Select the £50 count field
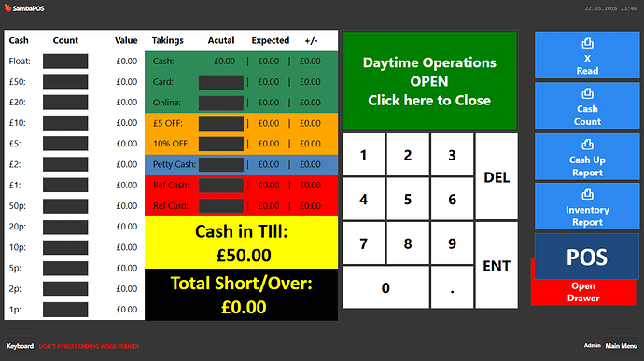This screenshot has height=361, width=644. [x=65, y=82]
